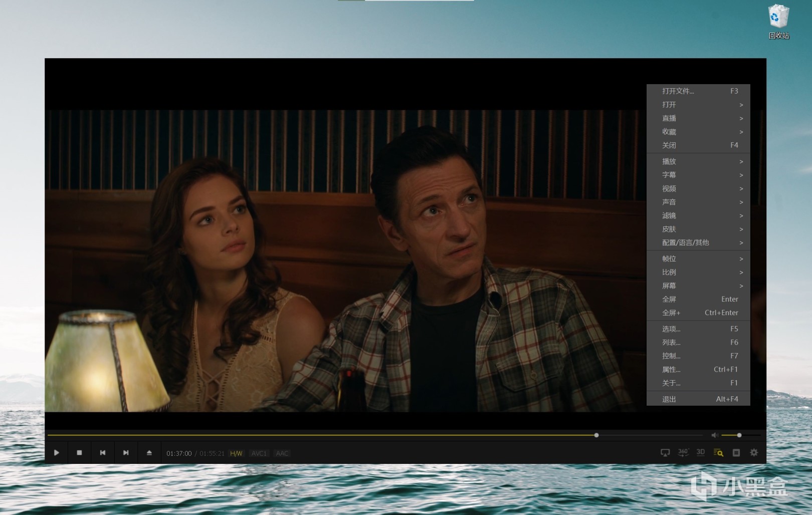812x515 pixels.
Task: Toggle 3D video mode
Action: [701, 452]
